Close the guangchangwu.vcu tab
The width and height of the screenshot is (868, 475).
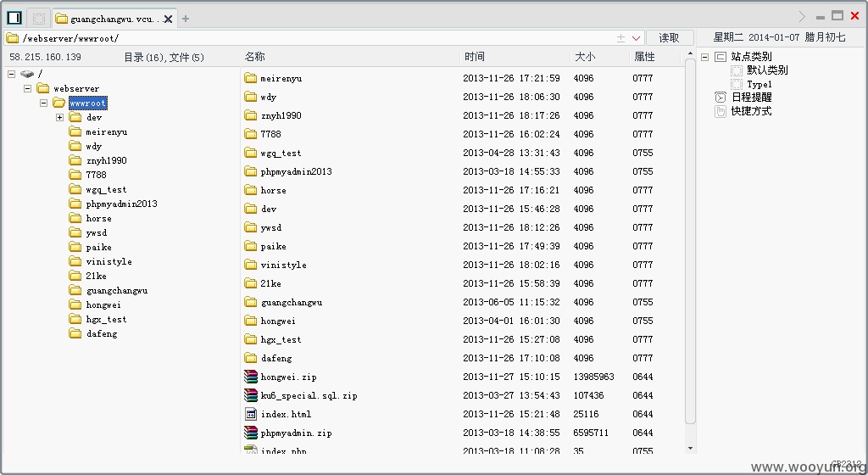click(x=169, y=19)
